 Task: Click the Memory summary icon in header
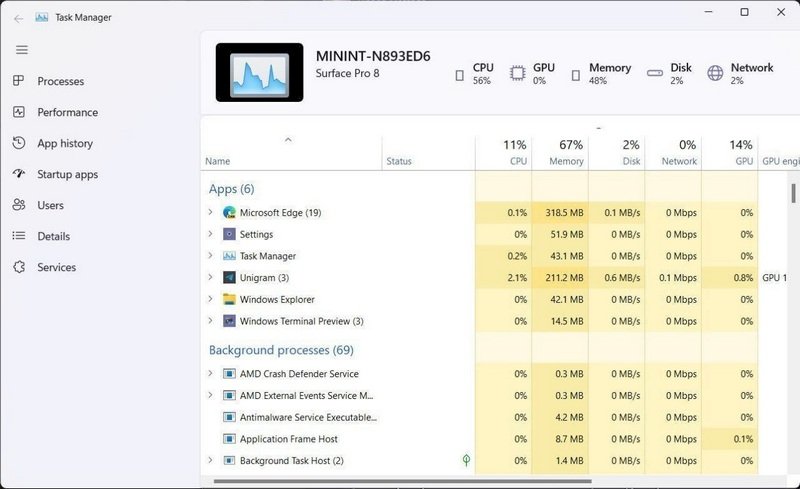[x=576, y=76]
